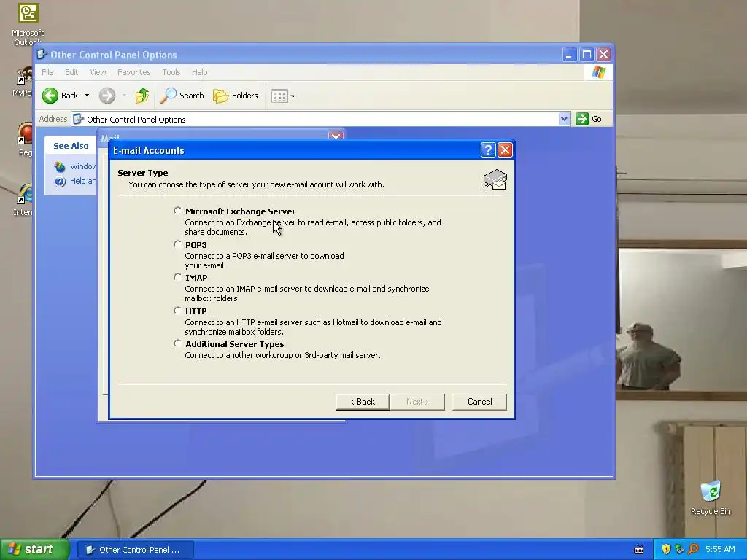Screen dimensions: 747x560
Task: Maximize the Other Control Panel Options window
Action: pyautogui.click(x=587, y=54)
